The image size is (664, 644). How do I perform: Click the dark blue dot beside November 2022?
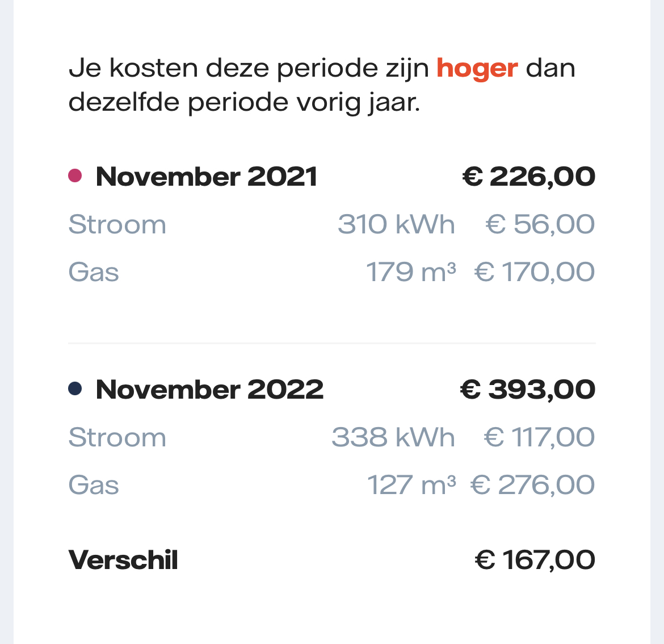75,389
